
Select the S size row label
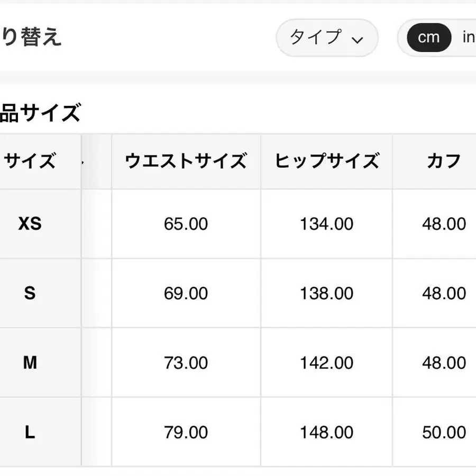coord(30,293)
